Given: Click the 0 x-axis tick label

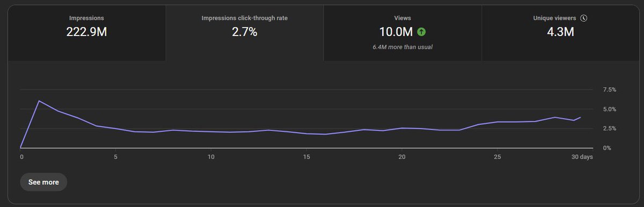Looking at the screenshot, I should 21,156.
